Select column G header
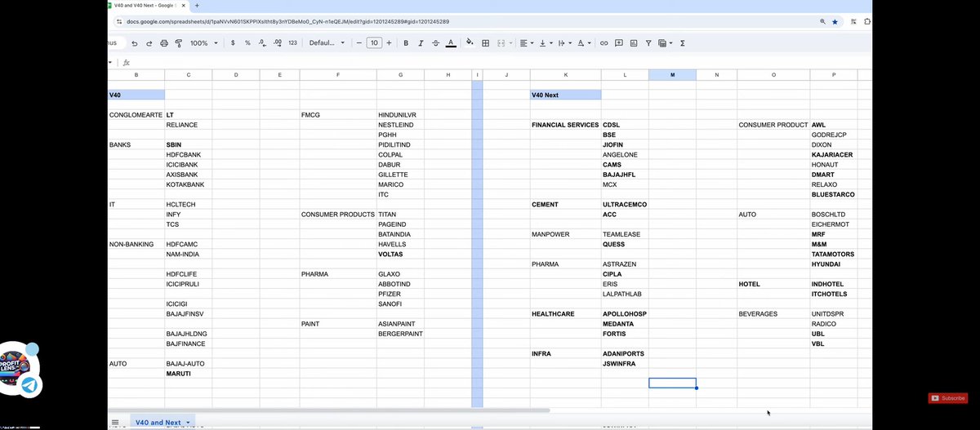Image resolution: width=980 pixels, height=430 pixels. point(400,75)
